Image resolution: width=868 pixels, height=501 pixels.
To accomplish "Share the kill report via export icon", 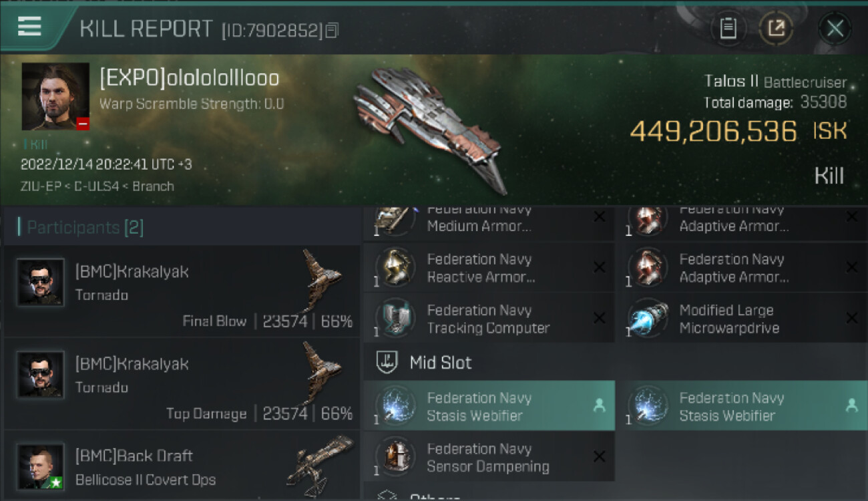I will [x=776, y=28].
